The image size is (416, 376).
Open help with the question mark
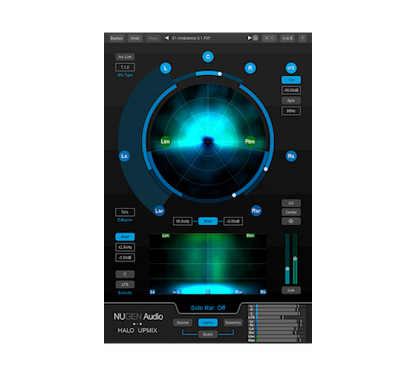[302, 38]
